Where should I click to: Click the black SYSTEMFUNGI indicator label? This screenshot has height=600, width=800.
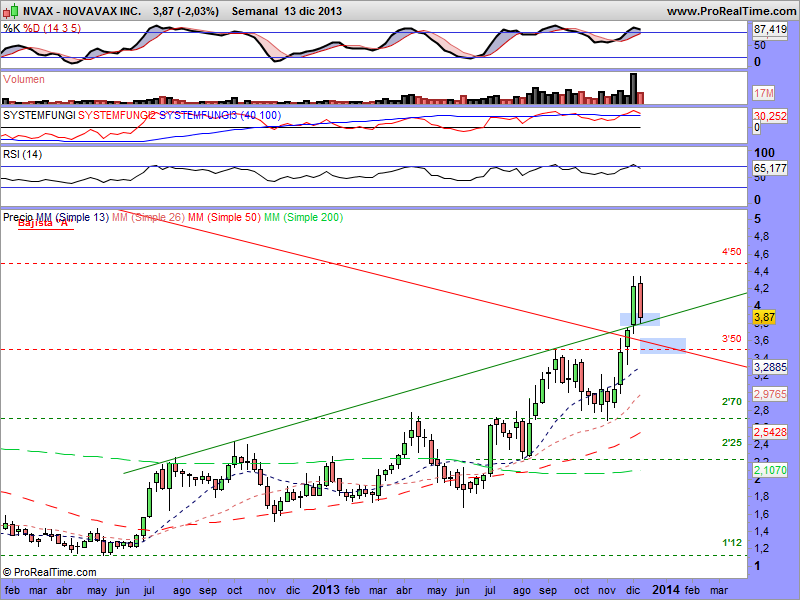click(39, 115)
